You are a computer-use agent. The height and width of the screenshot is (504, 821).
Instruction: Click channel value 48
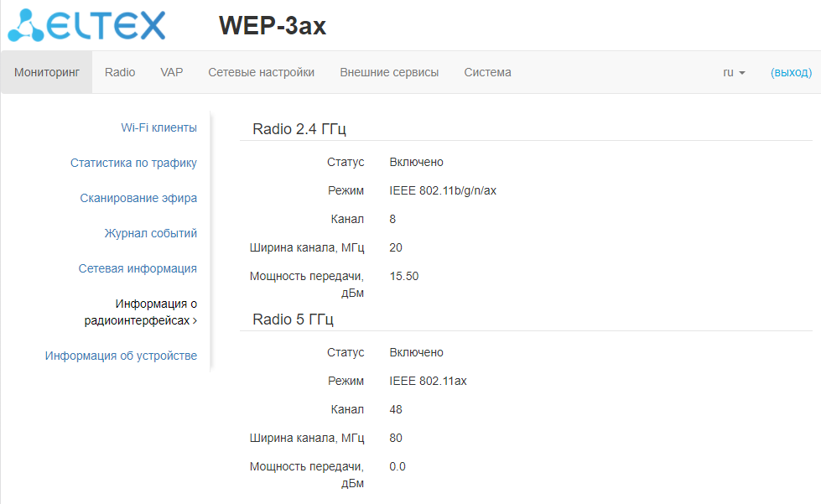[x=396, y=410]
